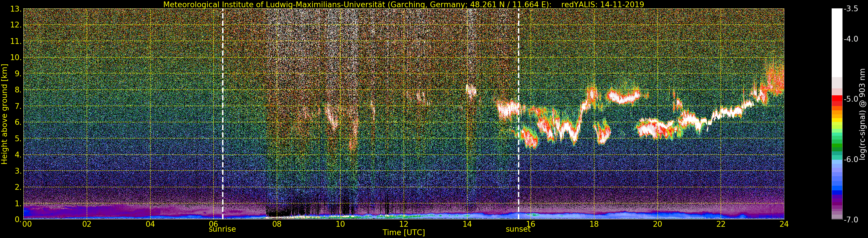Click the 8 km height tick label

[x=18, y=90]
